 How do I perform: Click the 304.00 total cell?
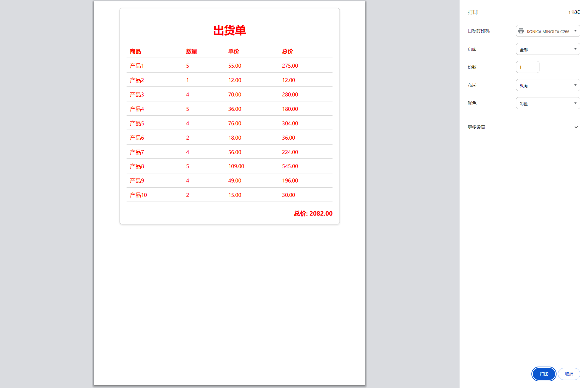point(290,123)
